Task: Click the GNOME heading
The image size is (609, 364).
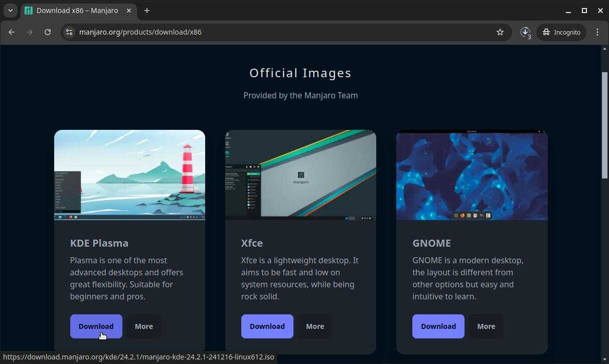Action: (431, 243)
